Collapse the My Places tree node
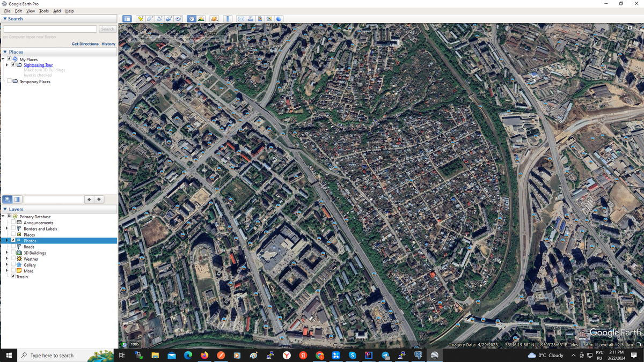The height and width of the screenshot is (362, 644). click(3, 59)
